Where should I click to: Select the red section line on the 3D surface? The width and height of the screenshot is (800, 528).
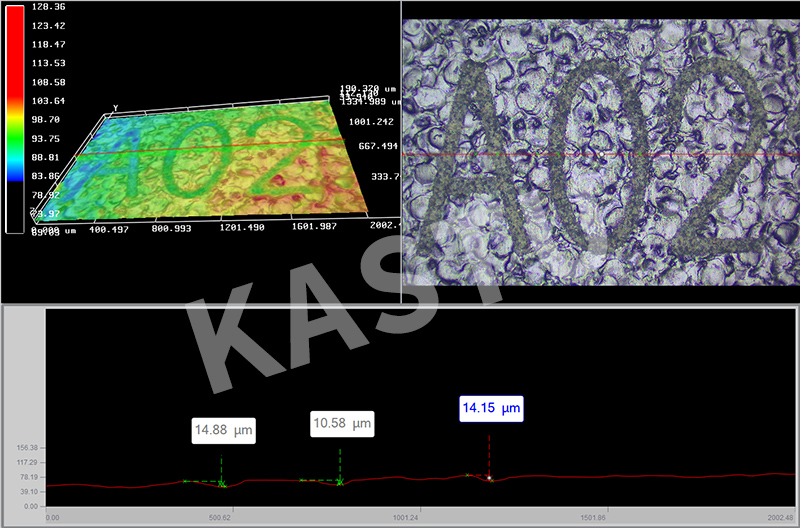[x=200, y=149]
